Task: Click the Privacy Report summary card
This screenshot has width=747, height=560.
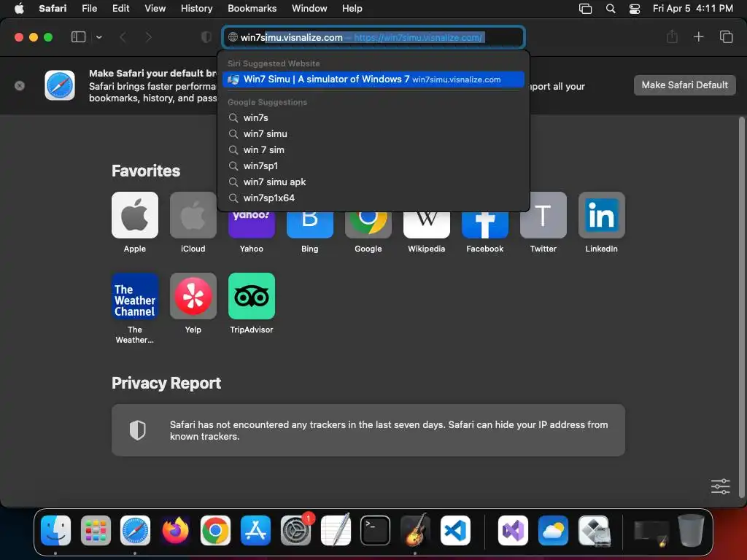Action: coord(368,430)
